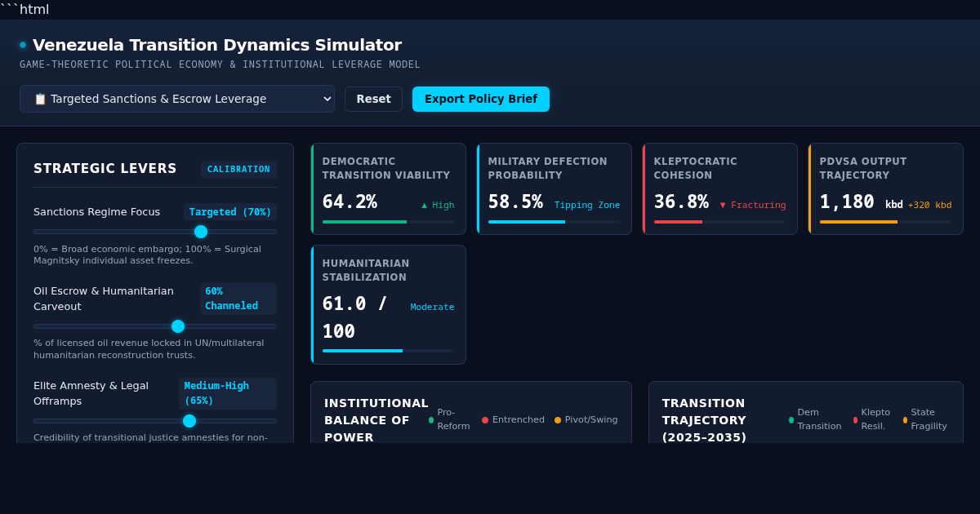This screenshot has width=980, height=514.
Task: Click the Military Defection Probability progress bar
Action: pyautogui.click(x=554, y=222)
